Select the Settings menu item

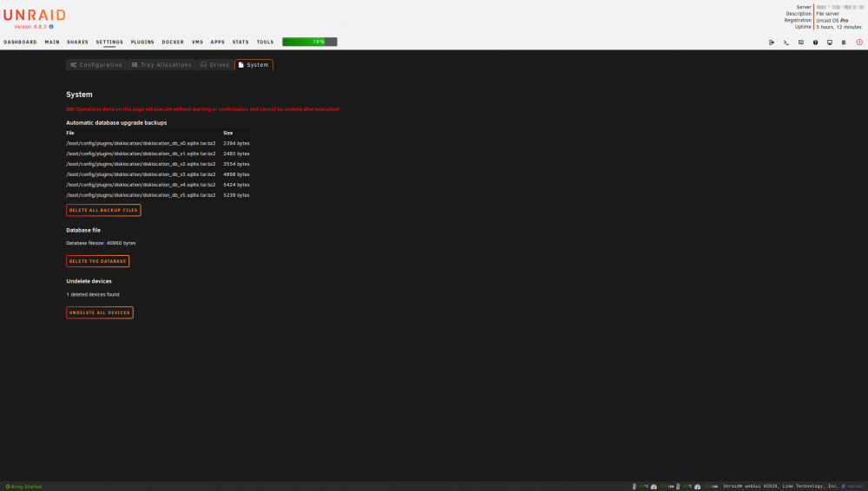click(x=109, y=42)
